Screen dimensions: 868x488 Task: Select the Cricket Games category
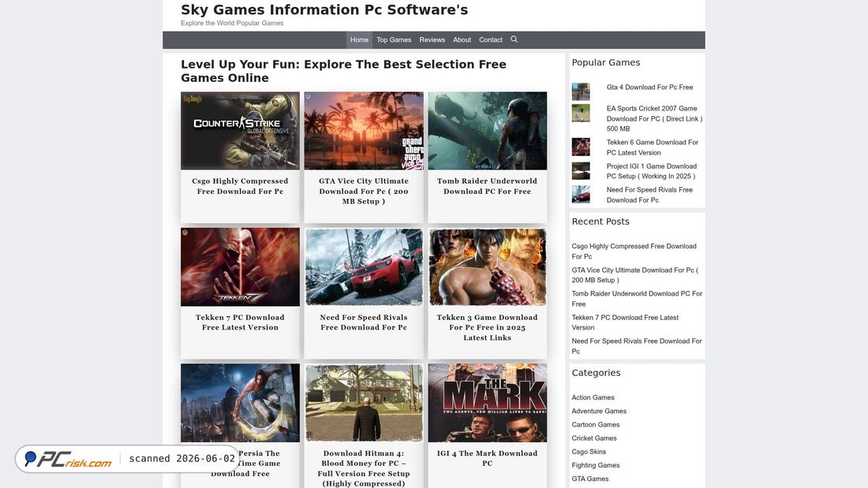click(x=594, y=438)
